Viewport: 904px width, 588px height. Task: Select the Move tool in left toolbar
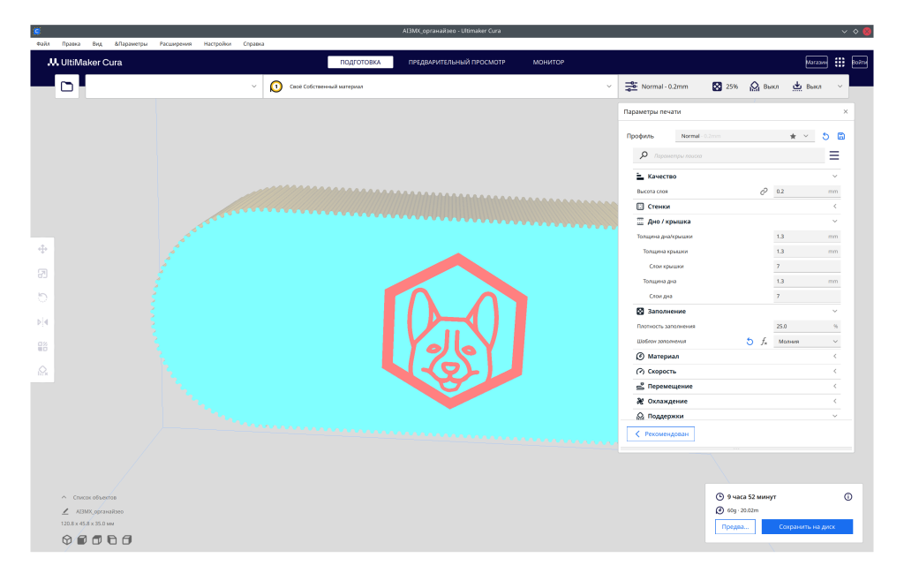pyautogui.click(x=42, y=250)
